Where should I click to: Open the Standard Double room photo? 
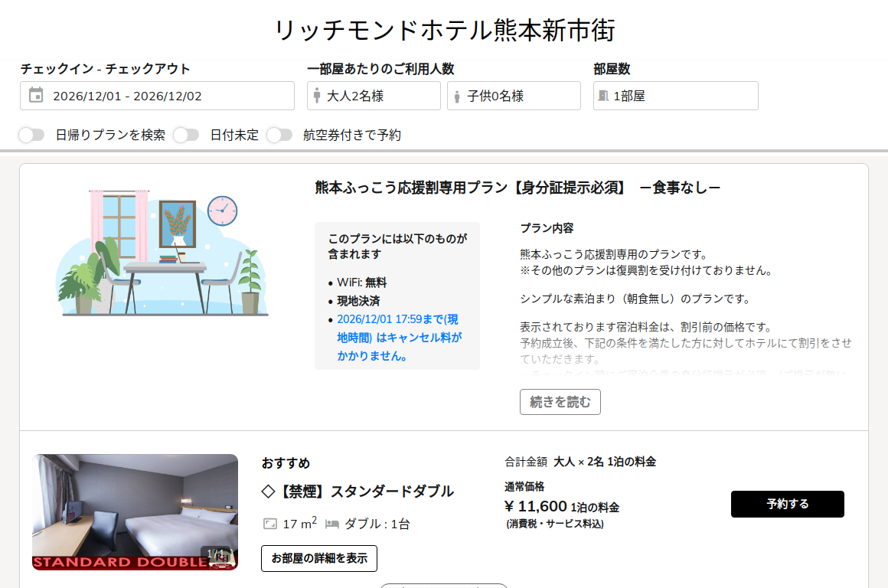[x=135, y=512]
